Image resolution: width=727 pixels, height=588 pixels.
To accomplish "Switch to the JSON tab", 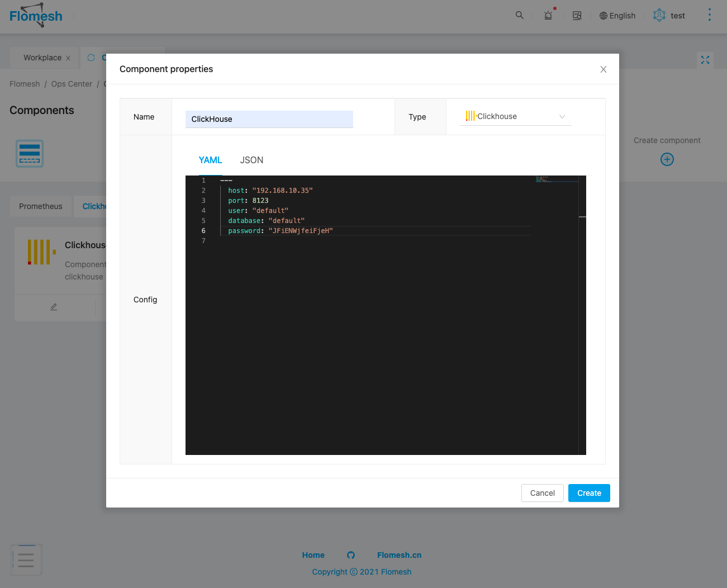I will point(251,160).
